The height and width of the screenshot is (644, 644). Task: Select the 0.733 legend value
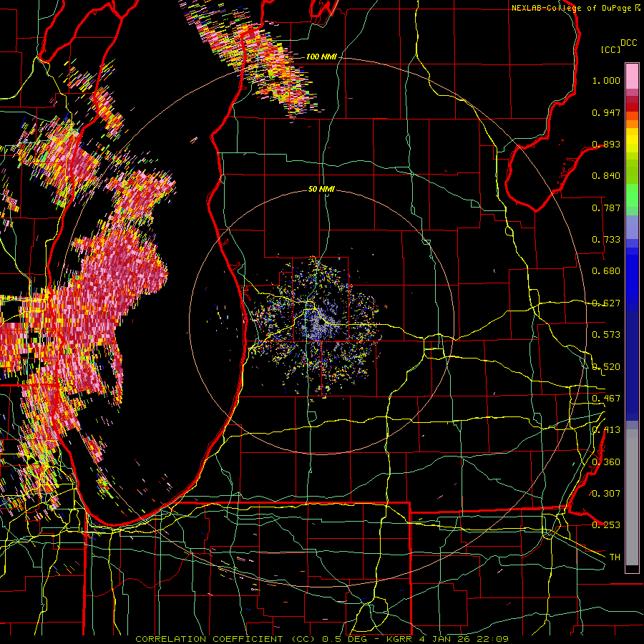(x=606, y=240)
